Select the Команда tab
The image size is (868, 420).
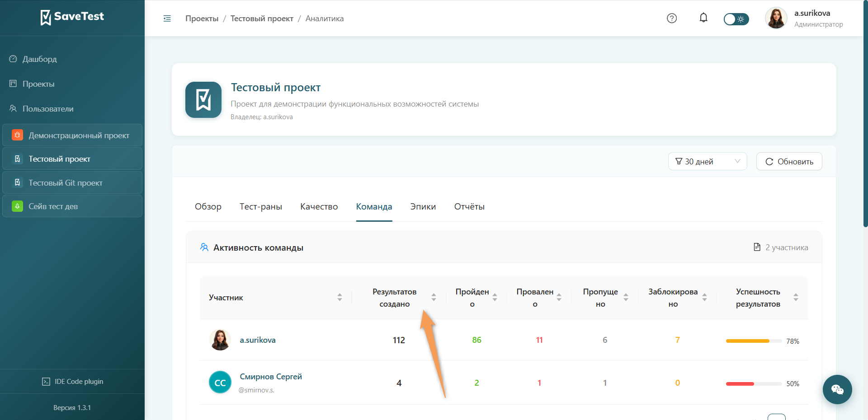(x=374, y=206)
